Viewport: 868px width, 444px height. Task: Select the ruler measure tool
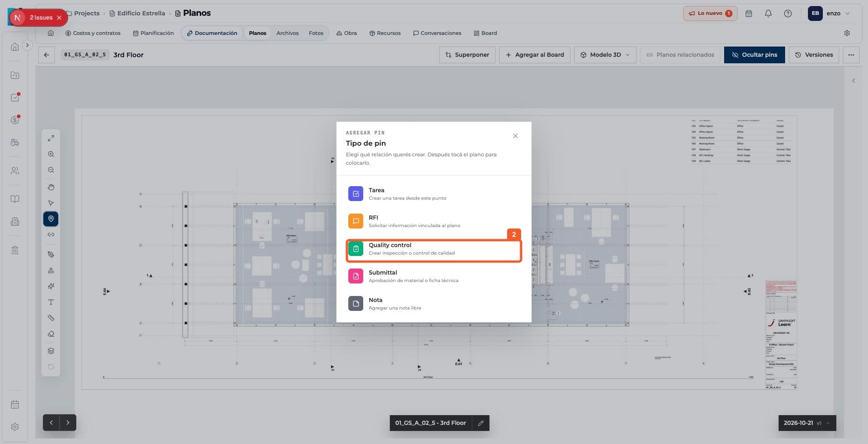51,318
